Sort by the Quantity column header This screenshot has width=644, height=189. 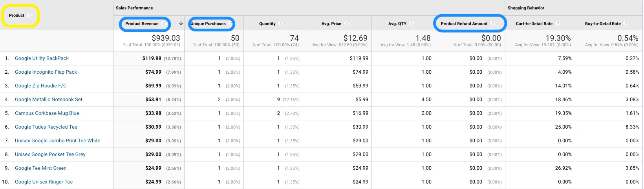click(267, 24)
